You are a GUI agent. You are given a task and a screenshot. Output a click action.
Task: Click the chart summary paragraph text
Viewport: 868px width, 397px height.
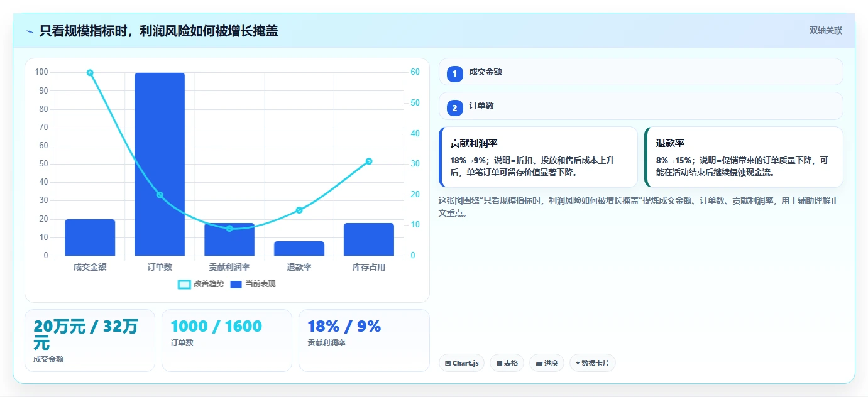639,207
